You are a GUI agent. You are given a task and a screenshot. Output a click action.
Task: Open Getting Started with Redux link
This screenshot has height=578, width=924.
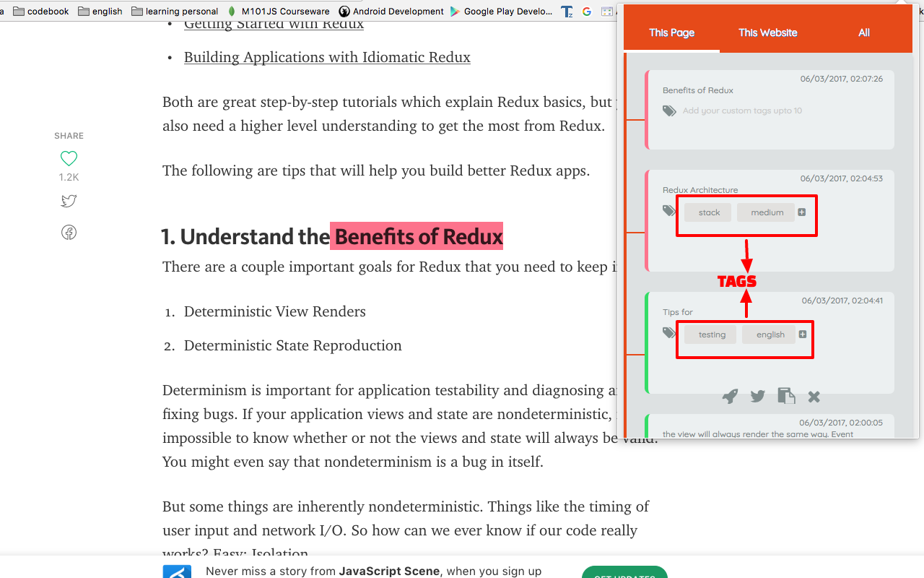click(274, 23)
